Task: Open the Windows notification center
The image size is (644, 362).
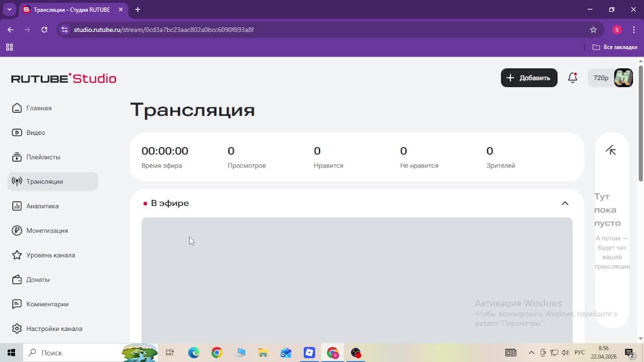Action: coord(629,352)
